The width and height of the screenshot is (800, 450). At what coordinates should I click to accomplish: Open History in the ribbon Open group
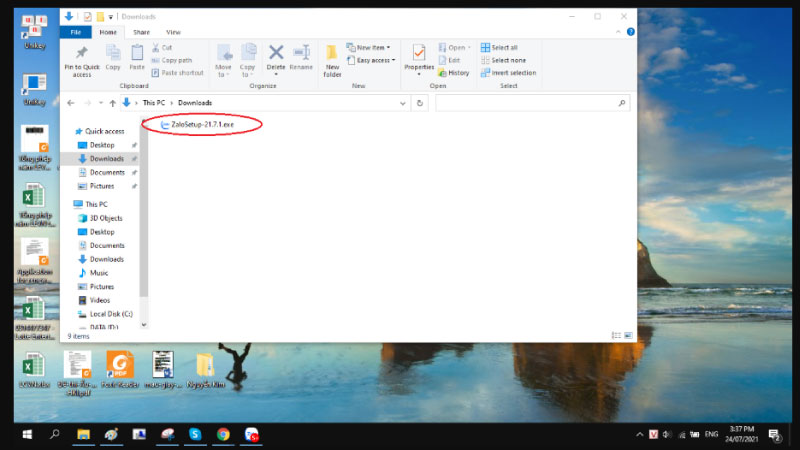click(x=454, y=73)
